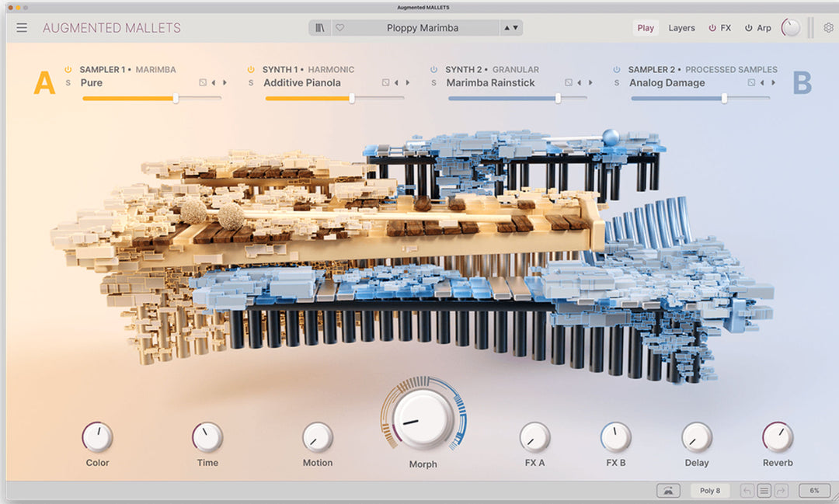Open the Analog Damage sample selector
The height and width of the screenshot is (504, 839).
[667, 83]
